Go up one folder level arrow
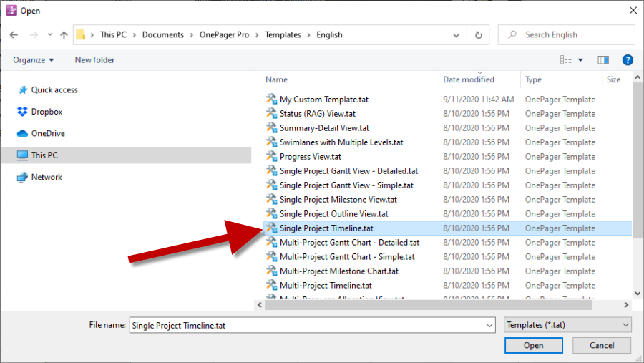 pyautogui.click(x=64, y=35)
